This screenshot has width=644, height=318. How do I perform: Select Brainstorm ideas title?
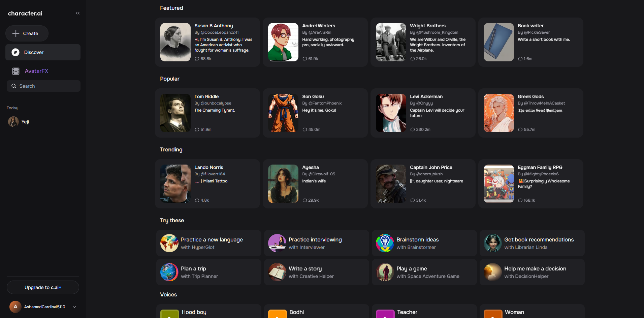[x=418, y=239]
